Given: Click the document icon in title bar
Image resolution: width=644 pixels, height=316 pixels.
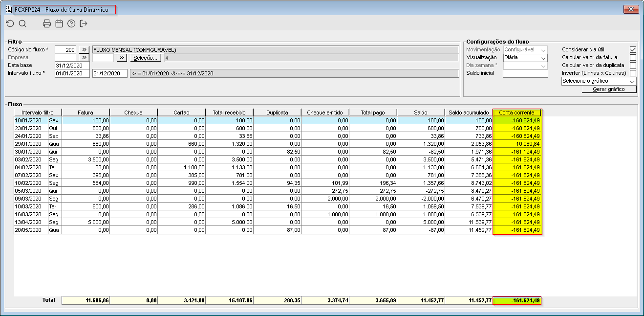Looking at the screenshot, I should pos(9,10).
